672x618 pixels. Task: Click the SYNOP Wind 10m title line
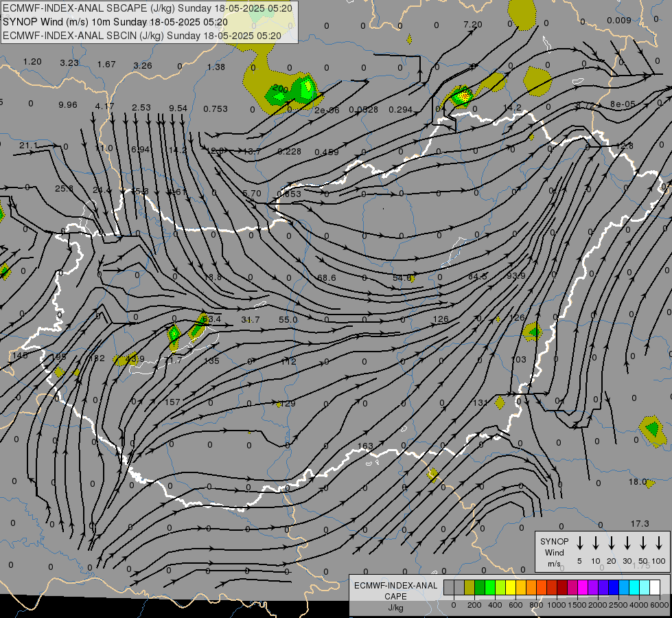pos(115,22)
